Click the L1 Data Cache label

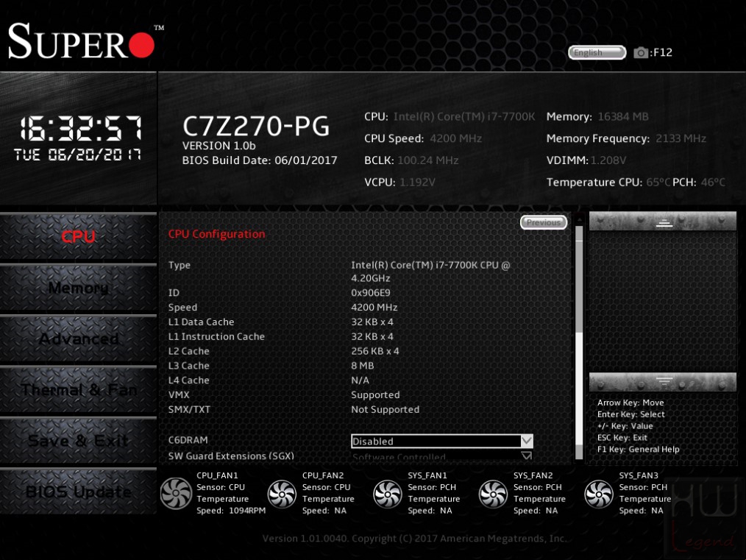(202, 322)
